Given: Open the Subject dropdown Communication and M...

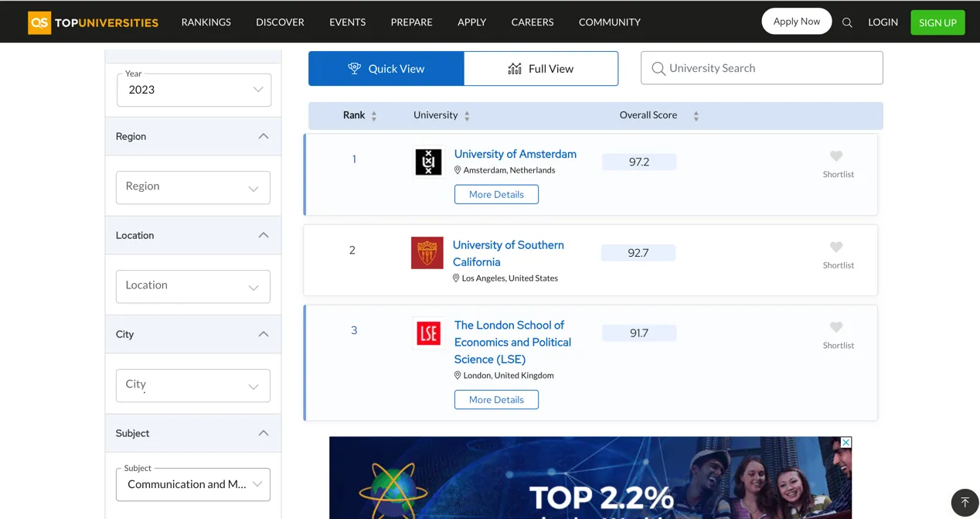Looking at the screenshot, I should pos(193,484).
